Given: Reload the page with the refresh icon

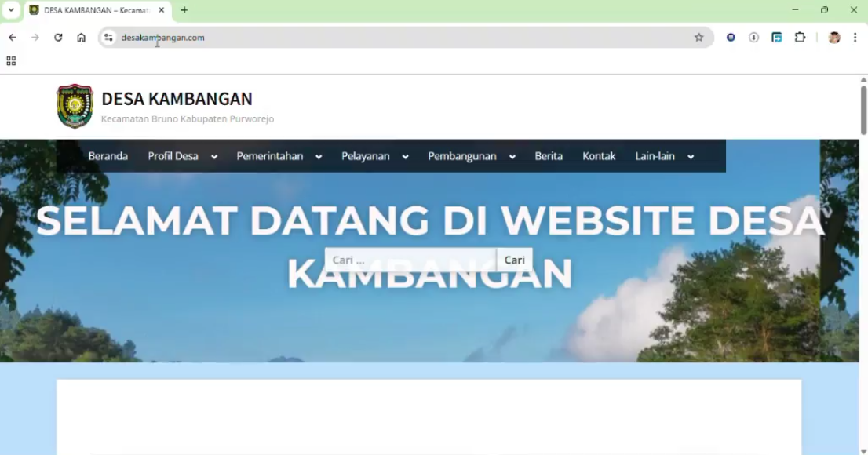Looking at the screenshot, I should pyautogui.click(x=58, y=37).
